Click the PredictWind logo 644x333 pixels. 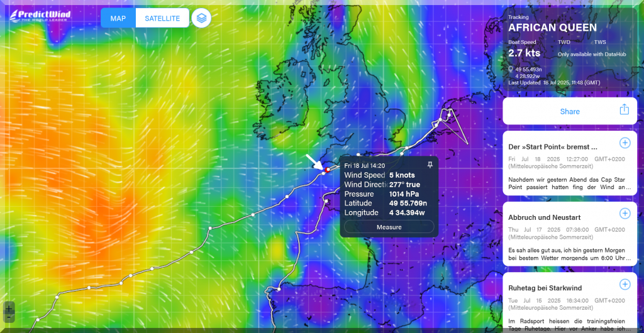tap(39, 16)
